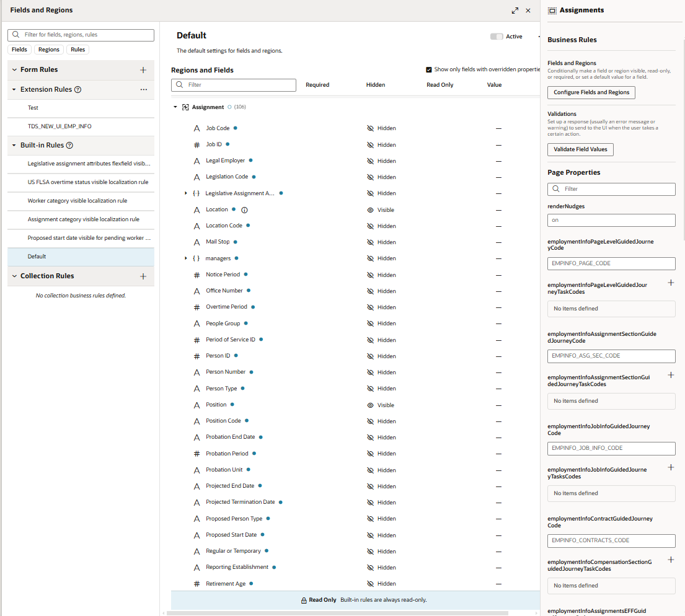Expand the Legislative Assignment Attributes node
Viewport: 685px width, 616px height.
[186, 193]
